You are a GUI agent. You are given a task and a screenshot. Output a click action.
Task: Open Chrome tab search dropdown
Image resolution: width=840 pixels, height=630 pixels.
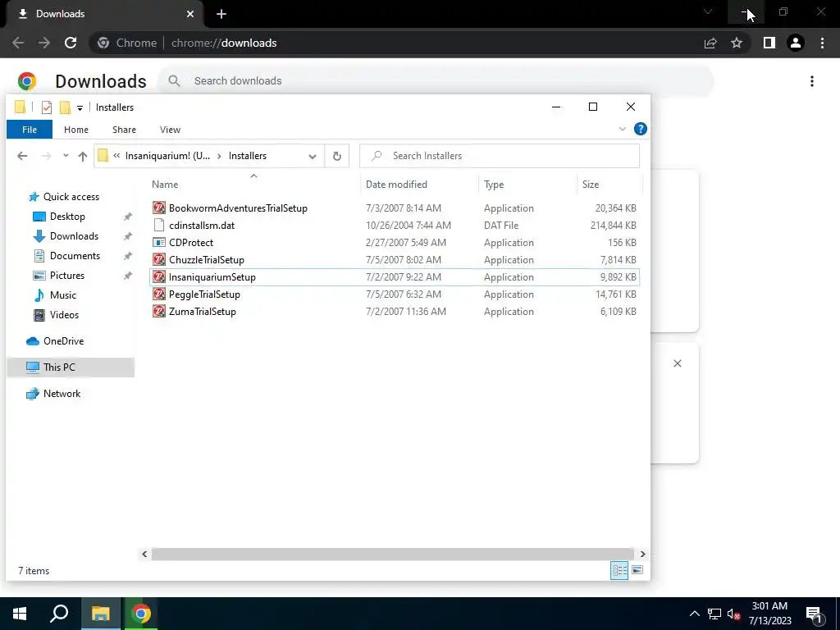[707, 12]
